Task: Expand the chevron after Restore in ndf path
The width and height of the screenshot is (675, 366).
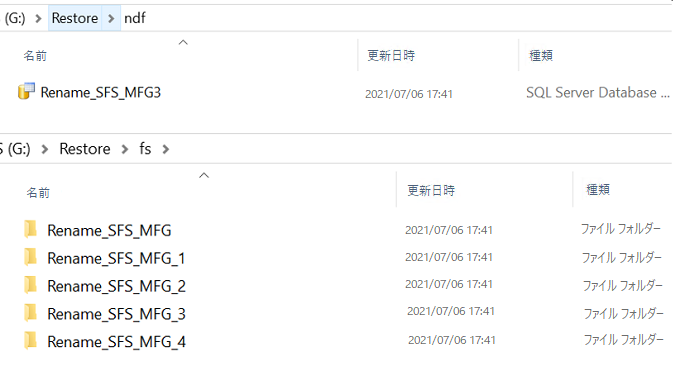Action: point(111,18)
